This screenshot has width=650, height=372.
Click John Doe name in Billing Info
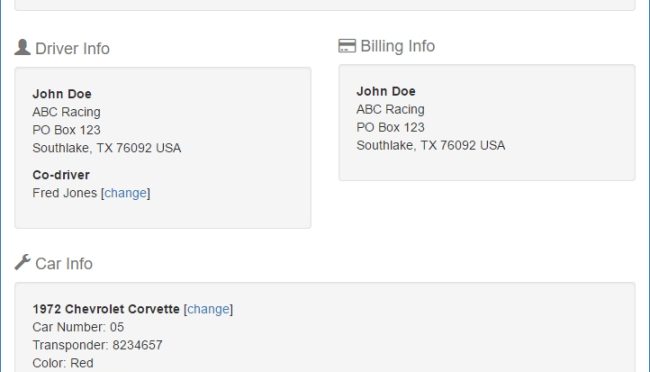(x=386, y=91)
